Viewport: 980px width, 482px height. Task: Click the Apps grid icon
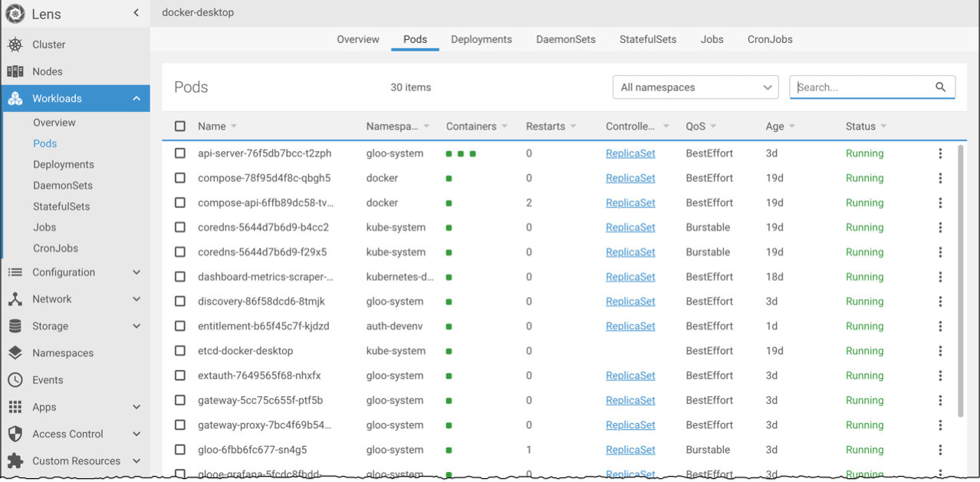coord(15,407)
